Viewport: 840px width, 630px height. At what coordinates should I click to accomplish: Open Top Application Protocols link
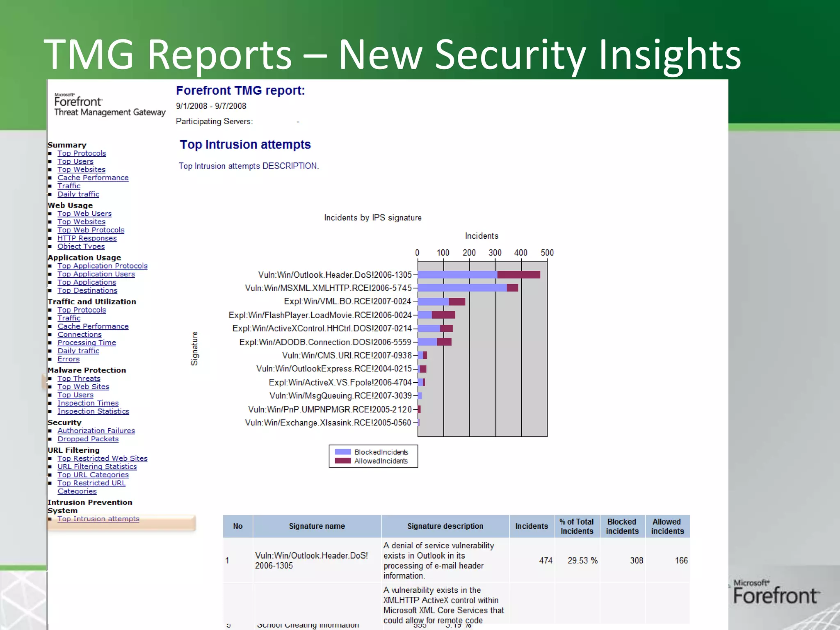(102, 266)
